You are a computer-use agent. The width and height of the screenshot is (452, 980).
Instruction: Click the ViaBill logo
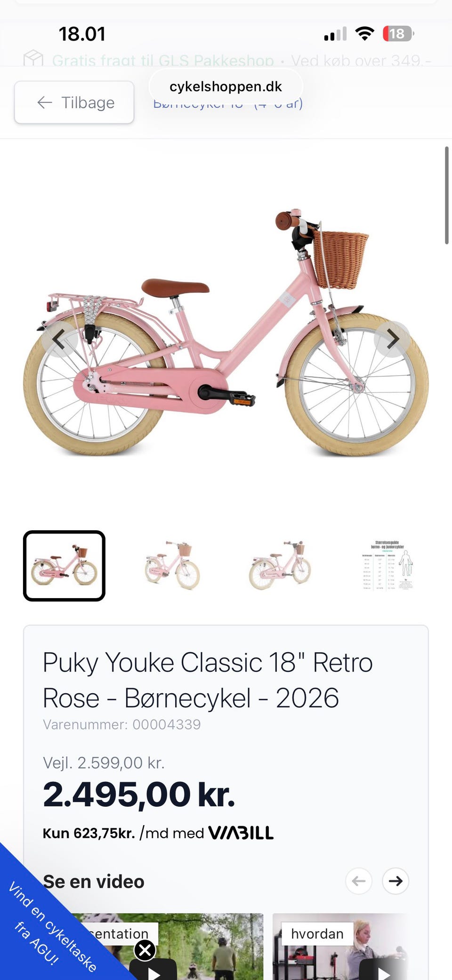[241, 833]
